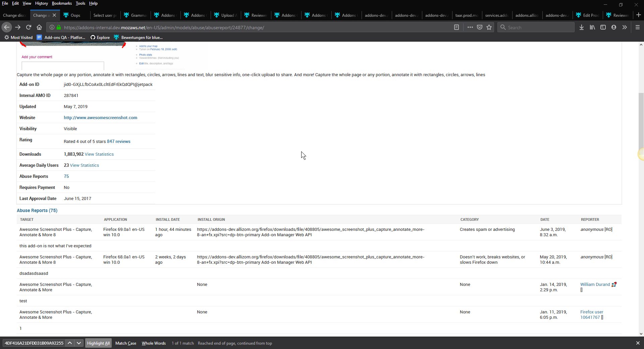This screenshot has width=644, height=349.
Task: Open the 847 reviews link
Action: [x=118, y=141]
